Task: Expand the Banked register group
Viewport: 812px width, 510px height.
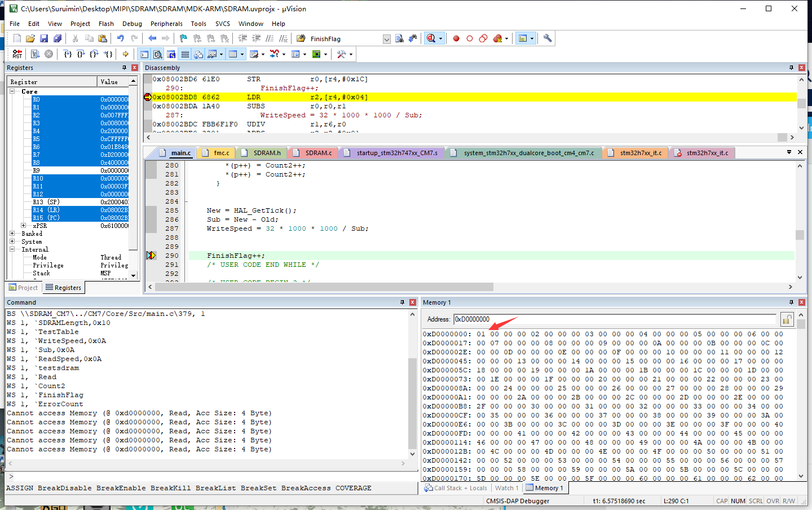Action: pos(12,234)
